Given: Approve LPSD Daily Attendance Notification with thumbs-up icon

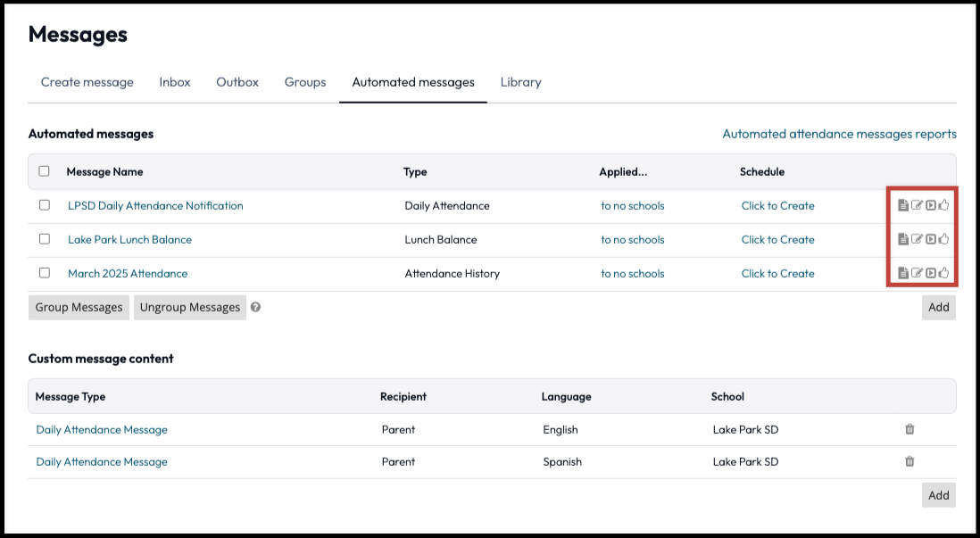Looking at the screenshot, I should coord(944,205).
